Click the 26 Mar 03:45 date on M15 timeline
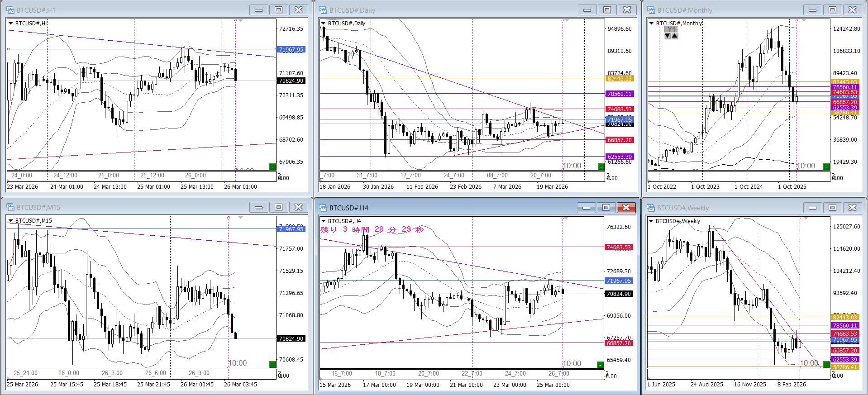This screenshot has width=868, height=395. coord(240,385)
